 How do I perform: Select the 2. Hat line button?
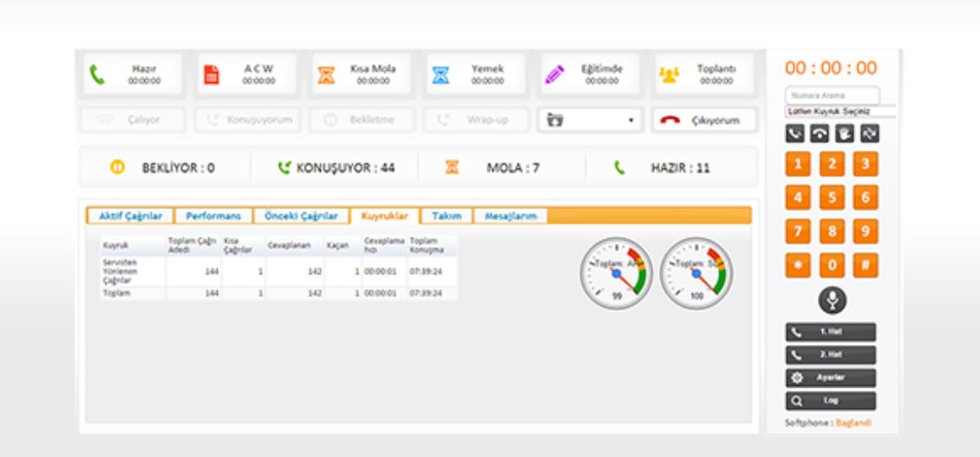831,355
